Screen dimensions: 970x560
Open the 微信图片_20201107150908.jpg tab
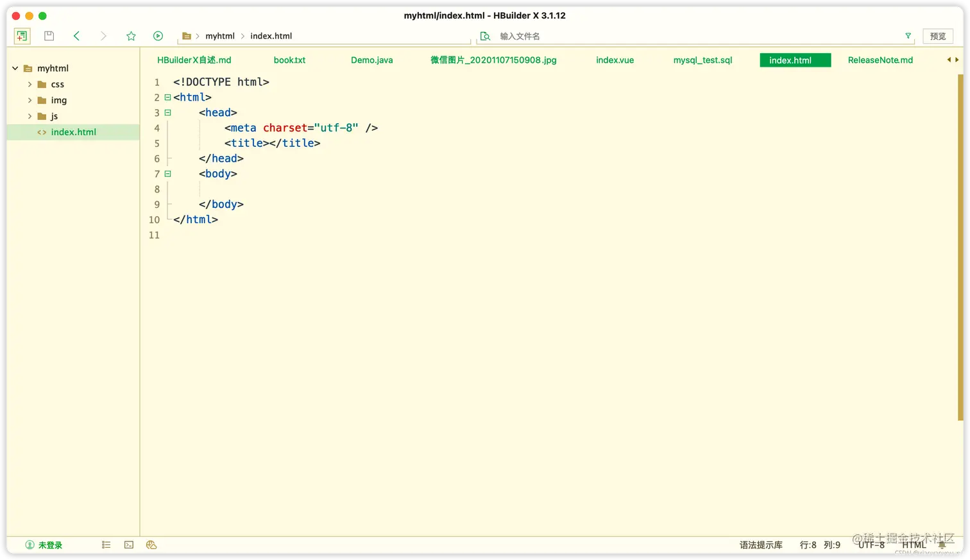click(x=493, y=60)
